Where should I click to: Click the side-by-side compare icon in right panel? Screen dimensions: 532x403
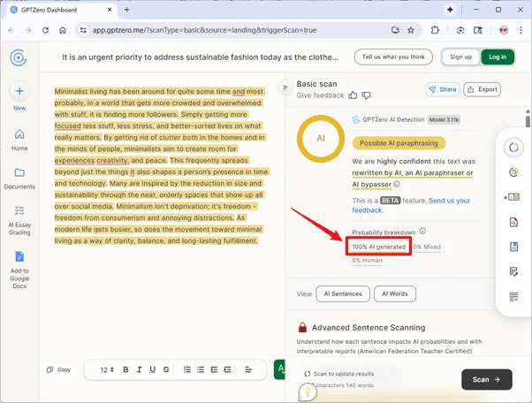pos(513,197)
